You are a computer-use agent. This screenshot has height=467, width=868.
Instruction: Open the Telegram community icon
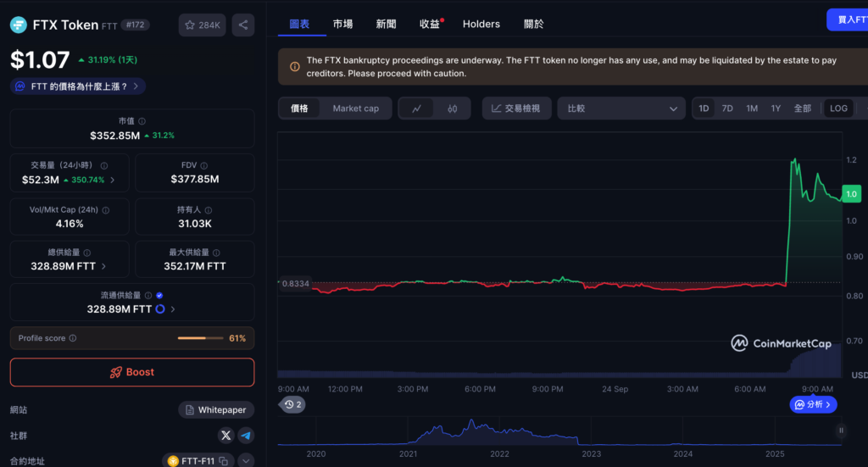tap(246, 436)
